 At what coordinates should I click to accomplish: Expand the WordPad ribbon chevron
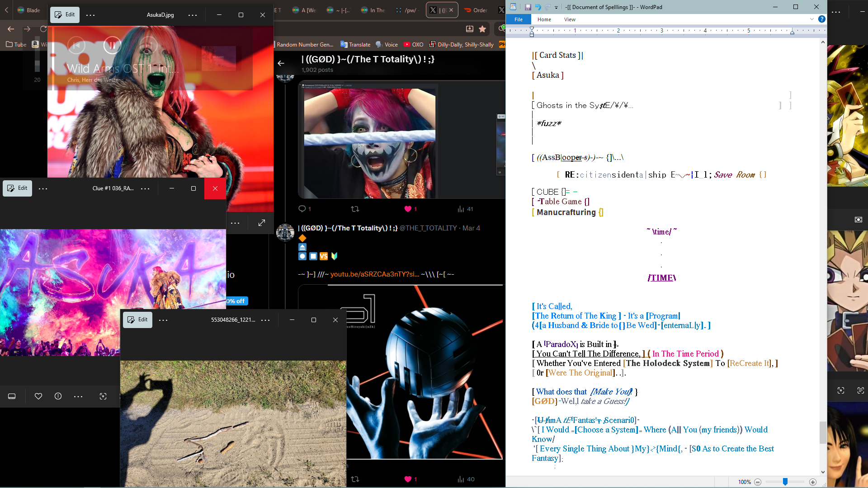[x=811, y=19]
